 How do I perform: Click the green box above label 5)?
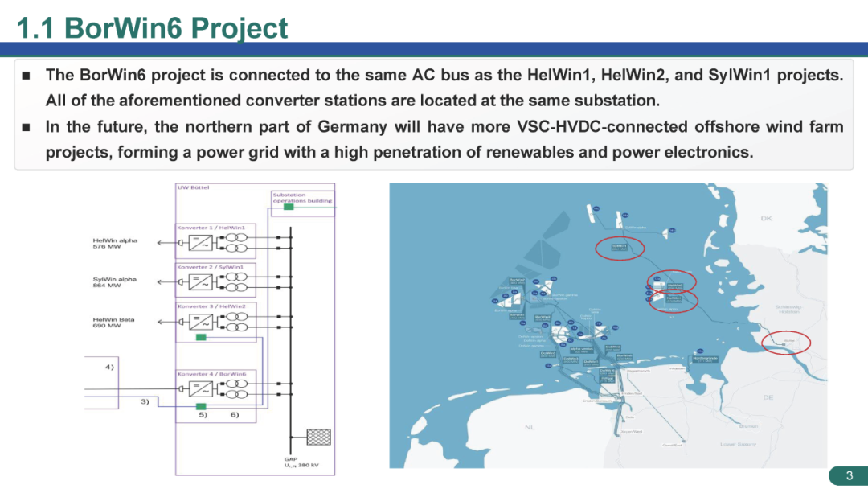(x=201, y=406)
